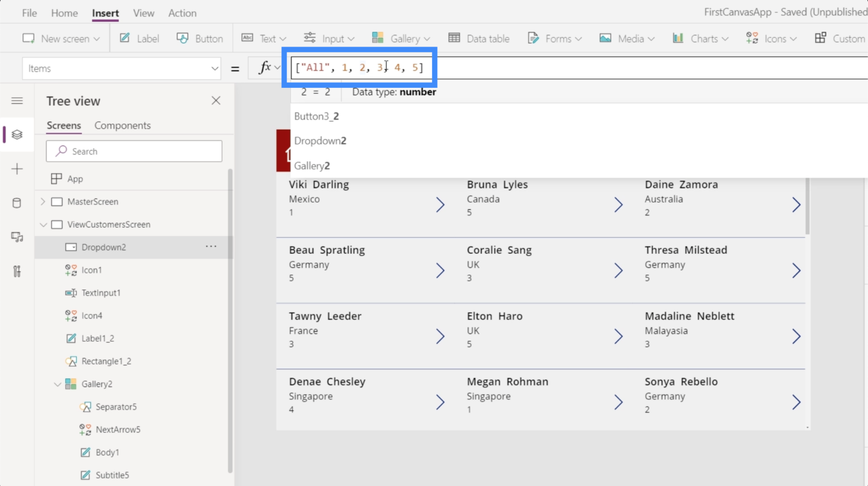Expand the Forms menu
This screenshot has width=868, height=486.
click(x=554, y=38)
